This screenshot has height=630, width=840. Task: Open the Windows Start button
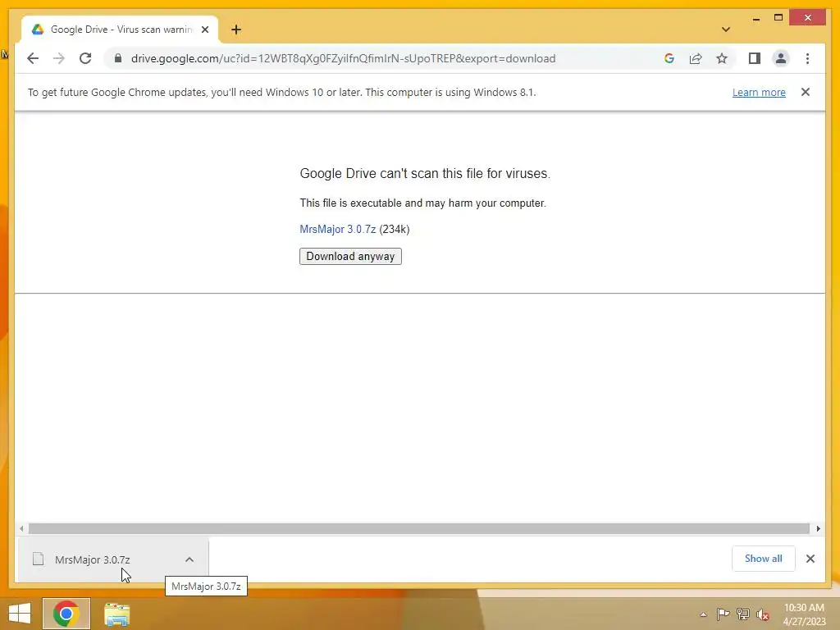(20, 614)
